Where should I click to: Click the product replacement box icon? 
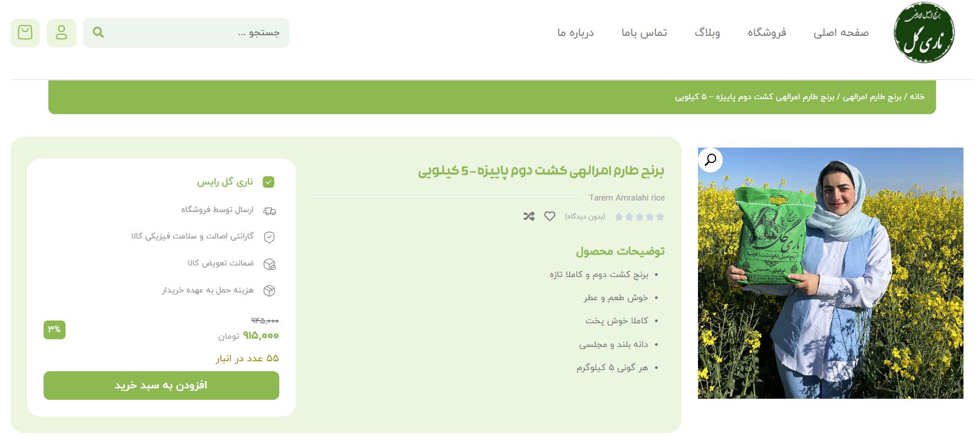(269, 264)
